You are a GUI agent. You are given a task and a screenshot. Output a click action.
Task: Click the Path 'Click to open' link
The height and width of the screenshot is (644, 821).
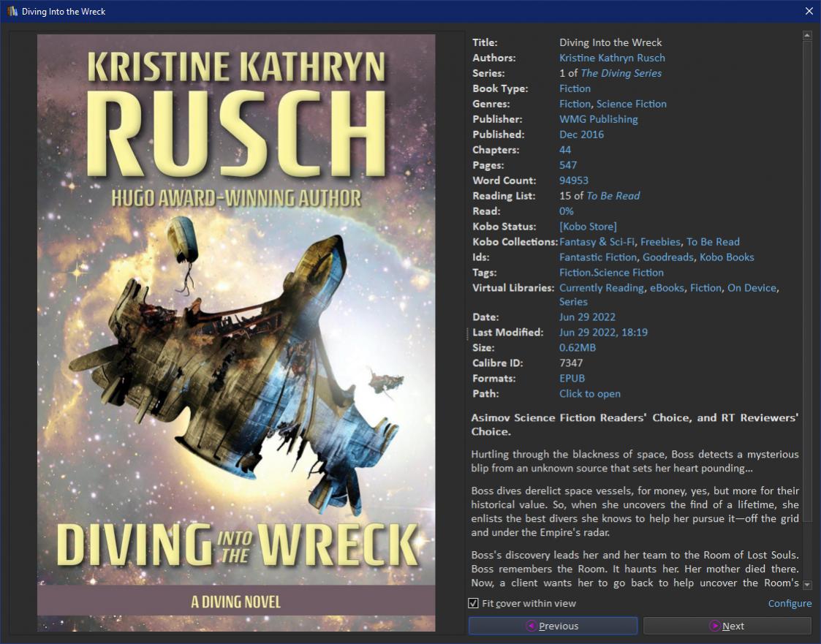click(589, 393)
